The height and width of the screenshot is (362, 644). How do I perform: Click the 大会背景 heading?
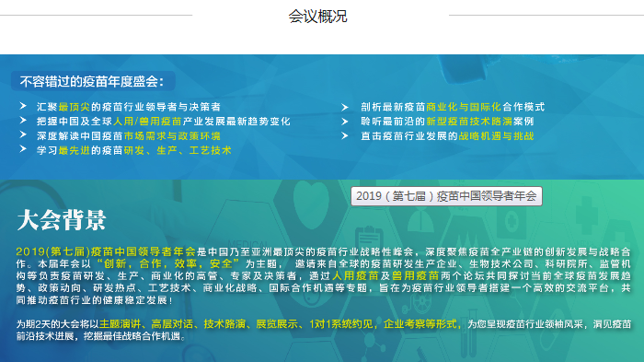pyautogui.click(x=62, y=219)
